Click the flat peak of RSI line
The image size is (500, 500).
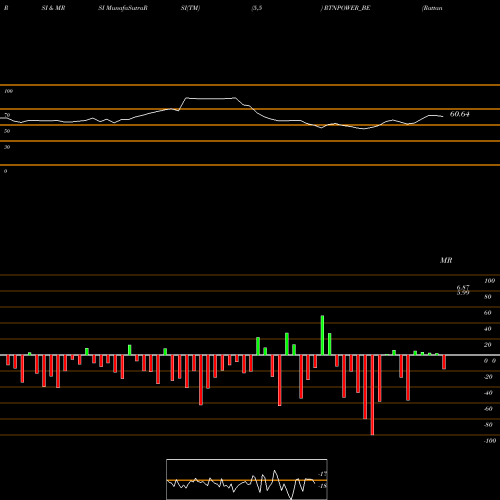point(211,98)
